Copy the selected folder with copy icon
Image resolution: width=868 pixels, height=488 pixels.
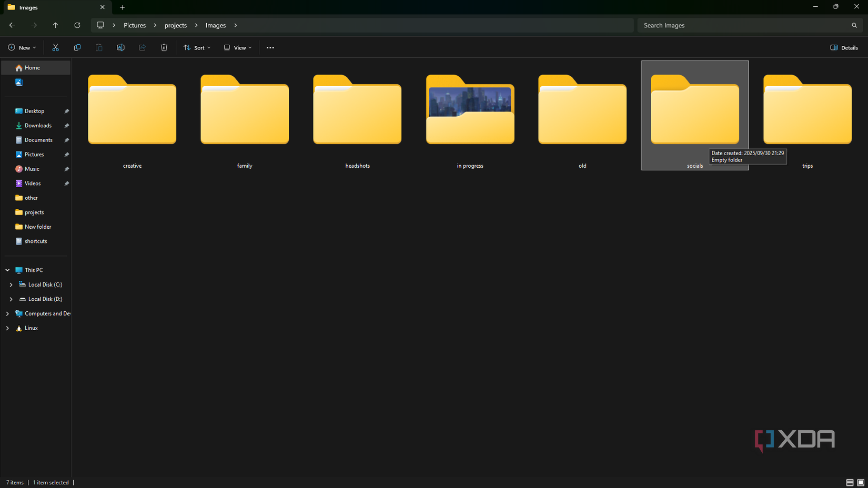(x=77, y=47)
